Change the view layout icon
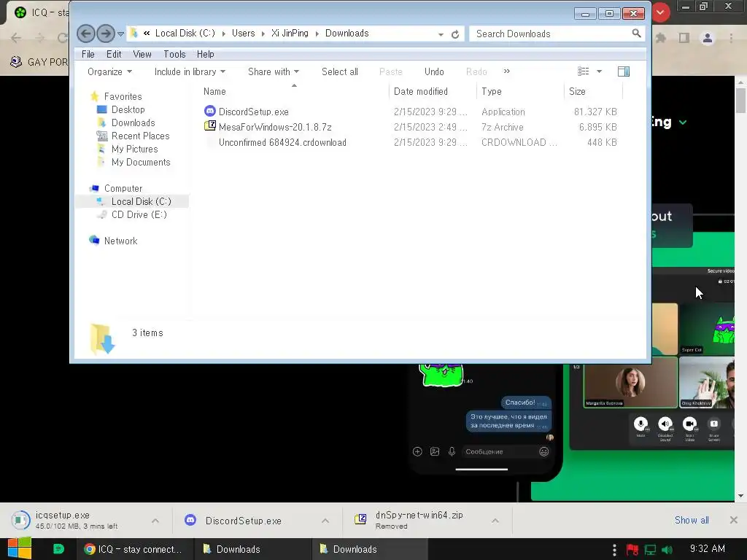This screenshot has width=747, height=560. [x=583, y=71]
